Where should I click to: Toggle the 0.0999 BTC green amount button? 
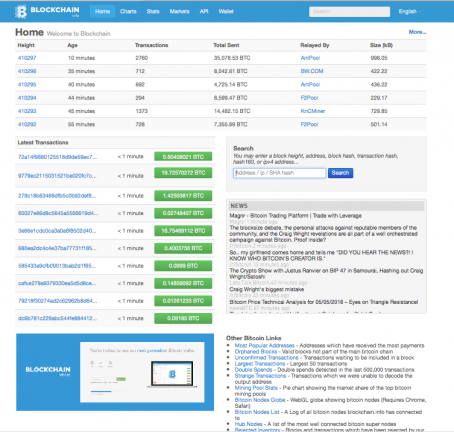point(183,266)
